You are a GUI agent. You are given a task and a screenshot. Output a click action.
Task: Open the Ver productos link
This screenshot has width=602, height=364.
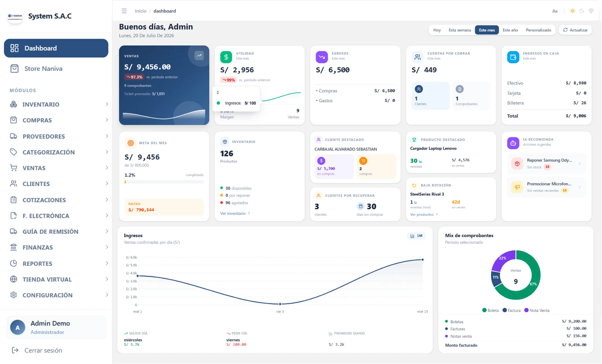[x=424, y=214]
